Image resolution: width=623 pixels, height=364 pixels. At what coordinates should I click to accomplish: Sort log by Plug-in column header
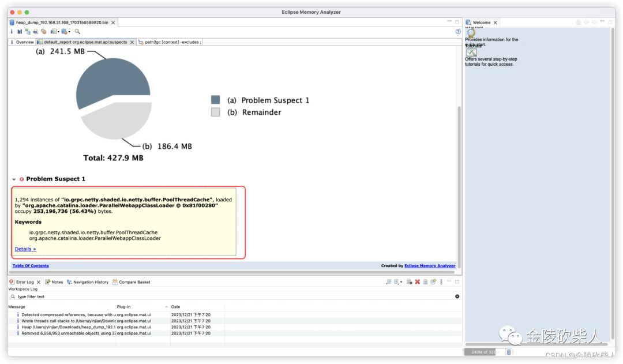click(142, 307)
